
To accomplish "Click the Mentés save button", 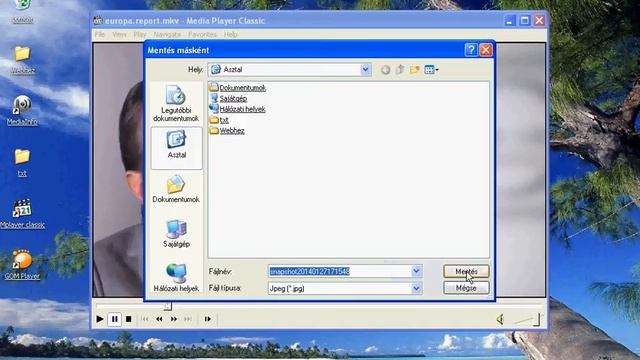I will 466,271.
